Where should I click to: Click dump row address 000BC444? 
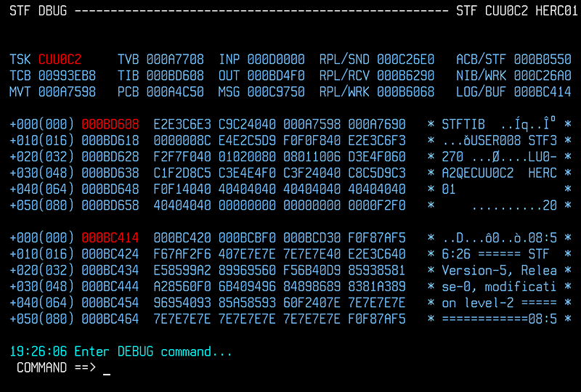(x=110, y=286)
